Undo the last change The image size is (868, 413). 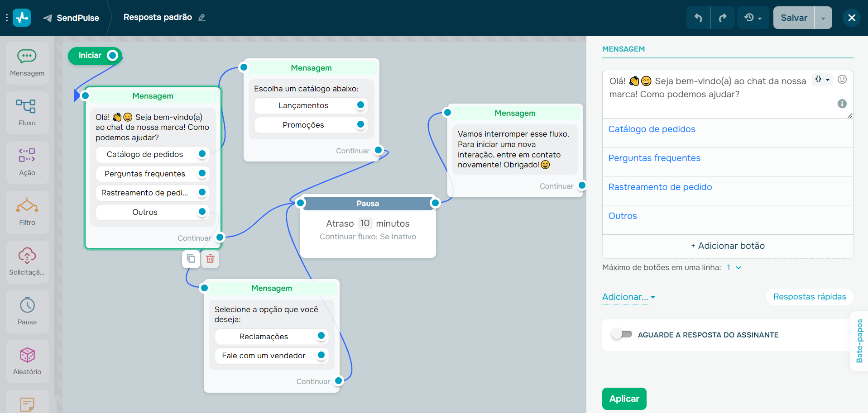(x=698, y=18)
